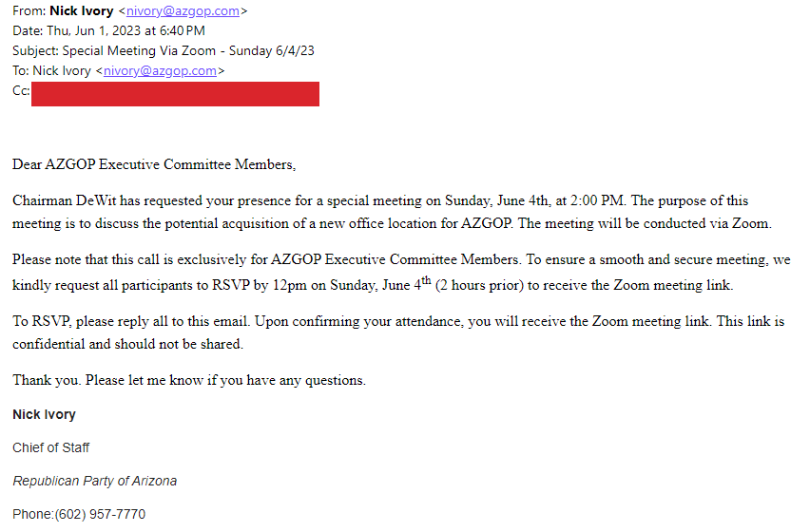Screen dimensions: 810x532
Task: Click the superscript th after June 4
Action: coord(426,280)
